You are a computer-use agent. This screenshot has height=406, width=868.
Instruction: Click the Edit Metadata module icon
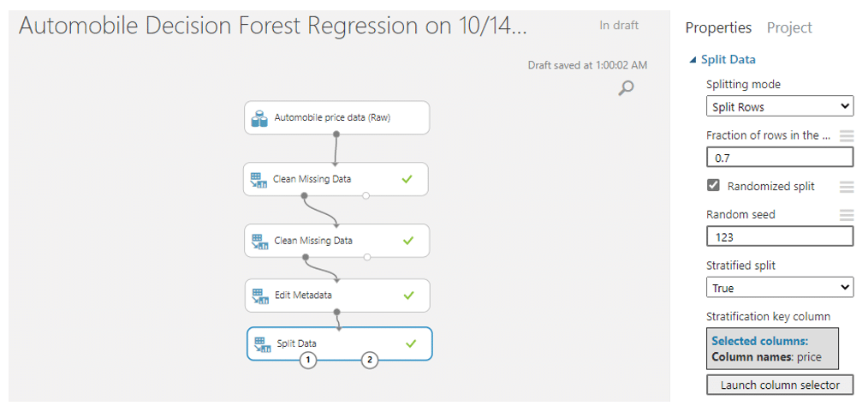(259, 296)
